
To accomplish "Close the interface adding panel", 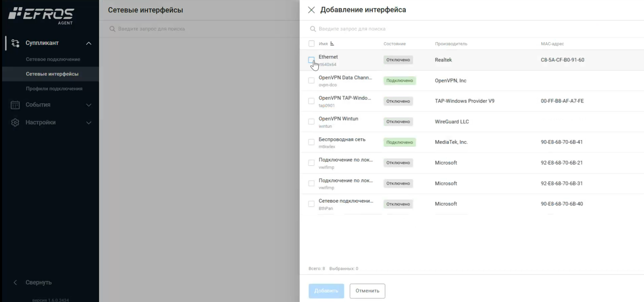I will [311, 10].
